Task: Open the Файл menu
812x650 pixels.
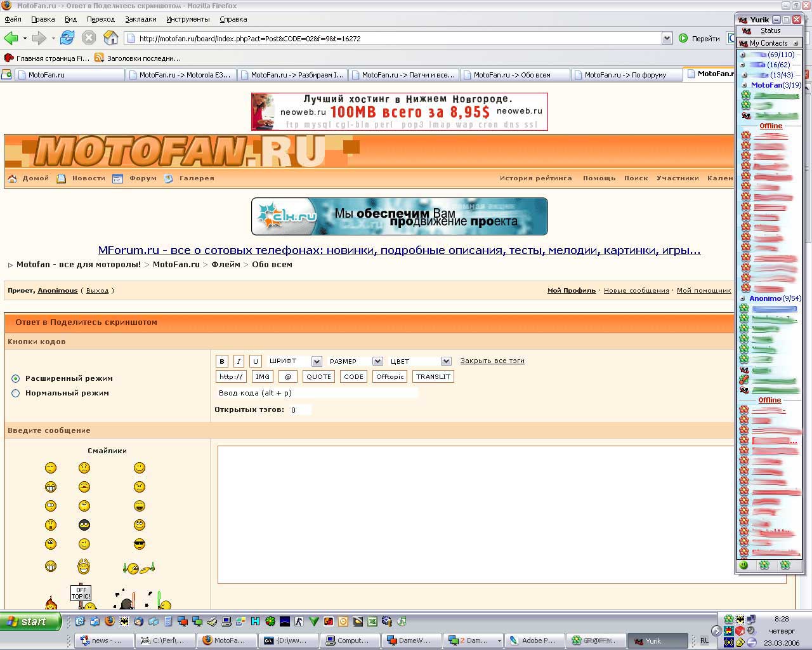Action: (13, 19)
